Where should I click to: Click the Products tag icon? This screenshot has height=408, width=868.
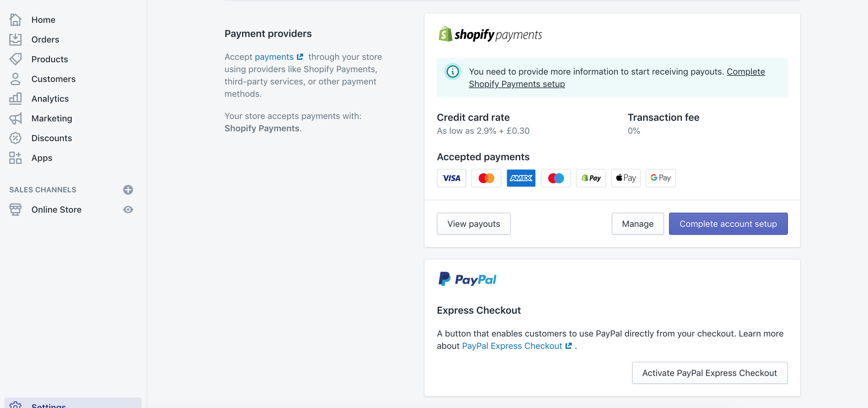point(15,59)
